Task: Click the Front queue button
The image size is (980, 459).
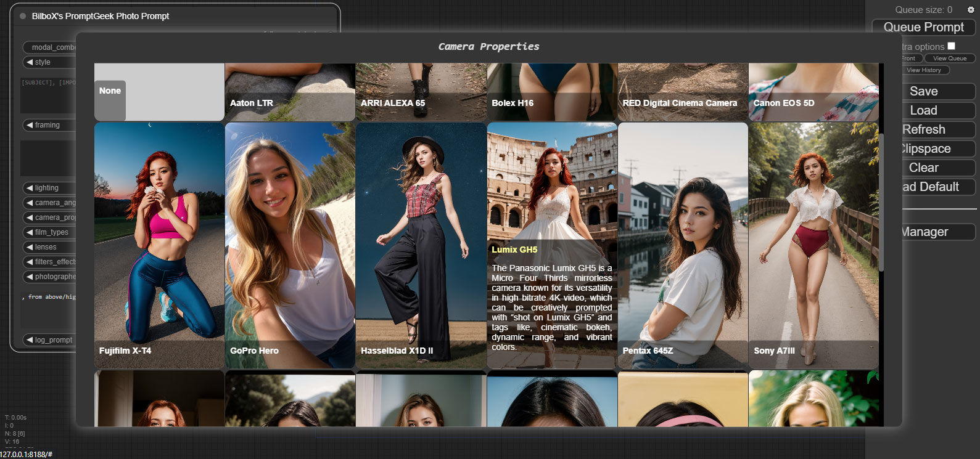Action: pos(912,59)
